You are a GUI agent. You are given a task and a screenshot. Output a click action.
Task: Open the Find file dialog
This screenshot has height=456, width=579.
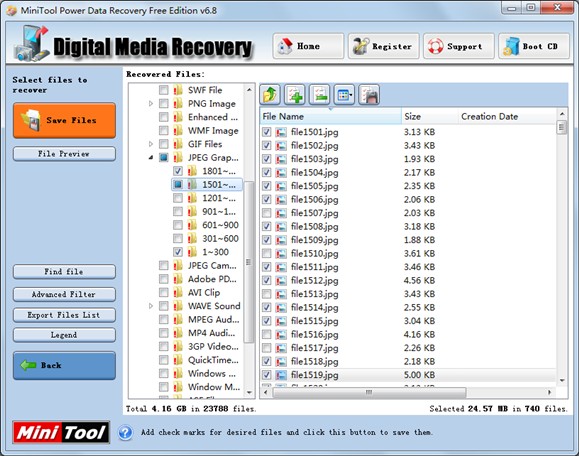point(64,272)
